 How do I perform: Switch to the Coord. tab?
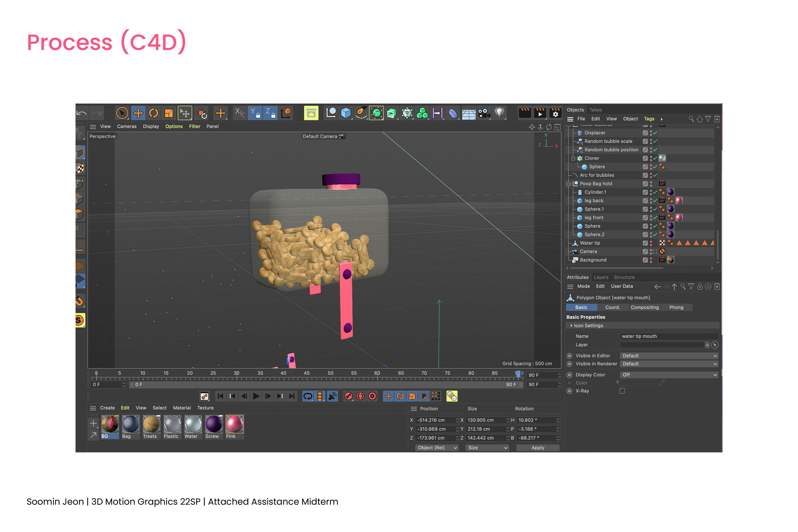(x=613, y=307)
